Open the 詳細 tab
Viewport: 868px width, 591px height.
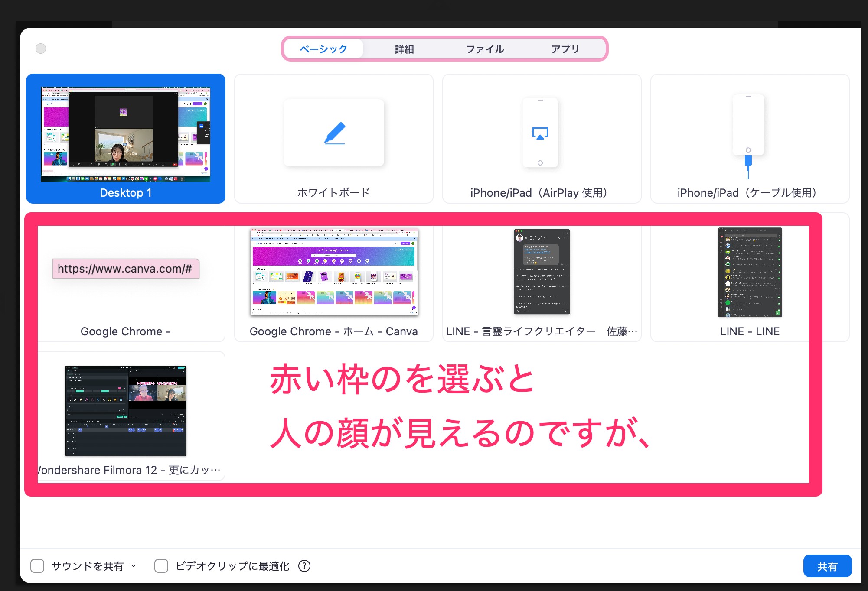tap(404, 49)
